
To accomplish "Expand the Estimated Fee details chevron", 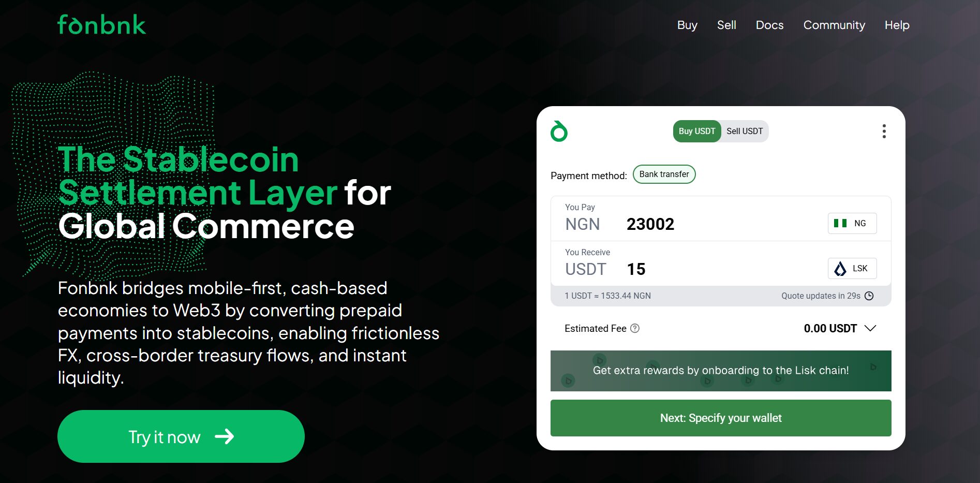I will [870, 328].
